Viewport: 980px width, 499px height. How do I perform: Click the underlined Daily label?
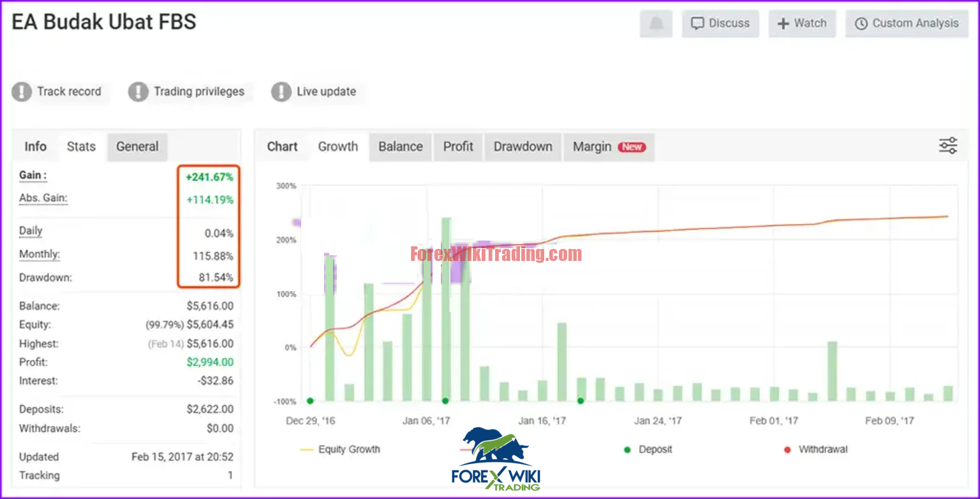(x=31, y=231)
